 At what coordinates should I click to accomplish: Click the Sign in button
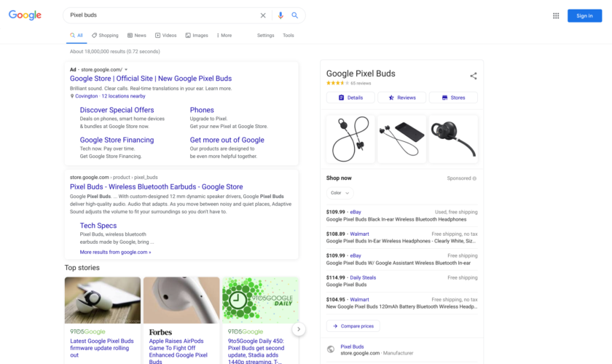(584, 15)
